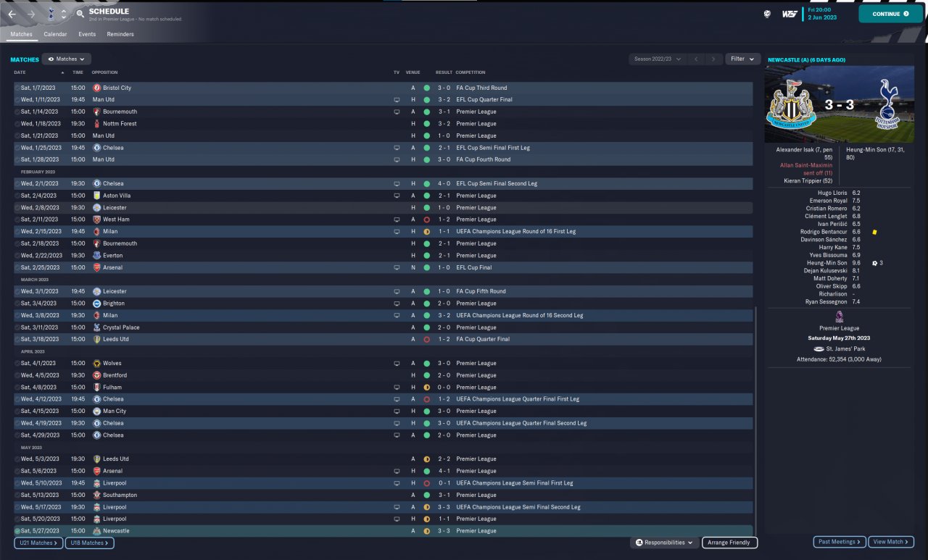The width and height of the screenshot is (928, 560).
Task: Open the Responsibilities dropdown
Action: pos(663,543)
